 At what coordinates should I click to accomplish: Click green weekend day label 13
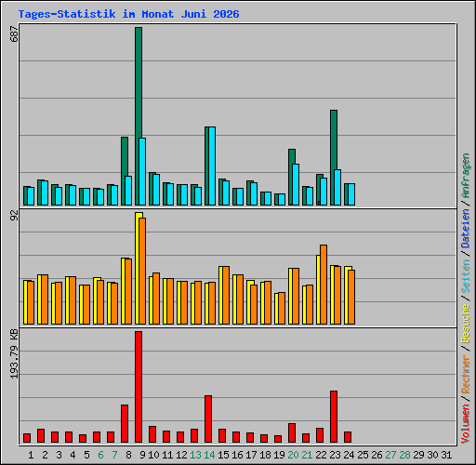[x=195, y=455]
